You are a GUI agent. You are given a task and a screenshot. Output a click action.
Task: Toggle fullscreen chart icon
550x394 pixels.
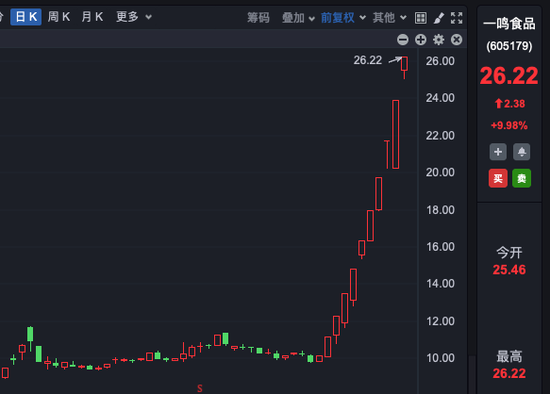click(x=456, y=18)
